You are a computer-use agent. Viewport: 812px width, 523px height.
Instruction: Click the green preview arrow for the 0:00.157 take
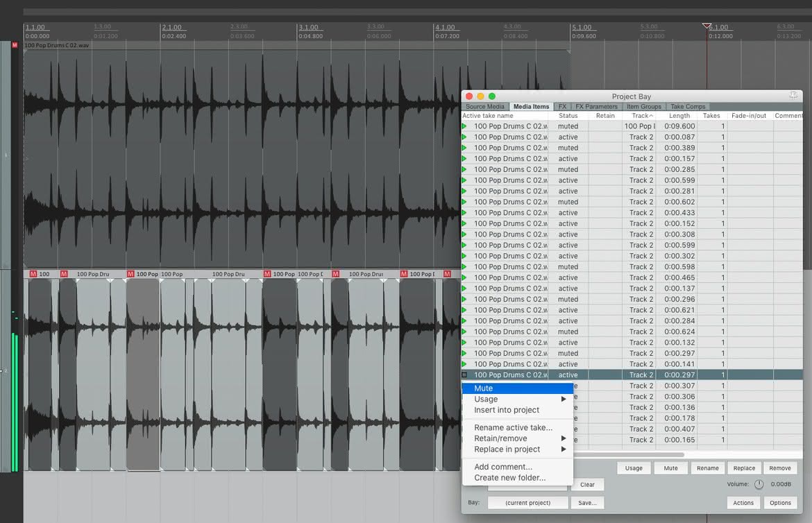point(464,159)
